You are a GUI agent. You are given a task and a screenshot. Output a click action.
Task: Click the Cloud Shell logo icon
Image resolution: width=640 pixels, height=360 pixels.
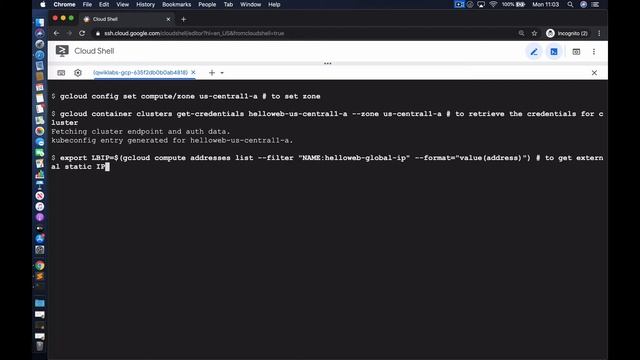click(62, 51)
